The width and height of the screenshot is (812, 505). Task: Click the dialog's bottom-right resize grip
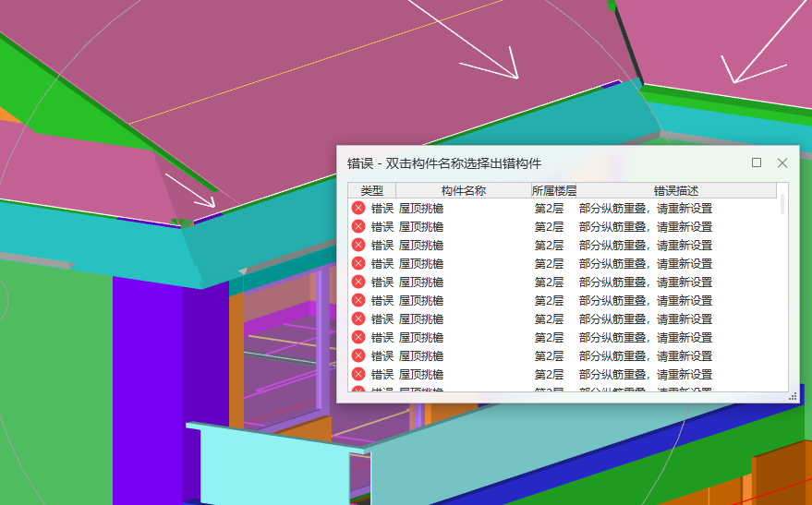[793, 397]
